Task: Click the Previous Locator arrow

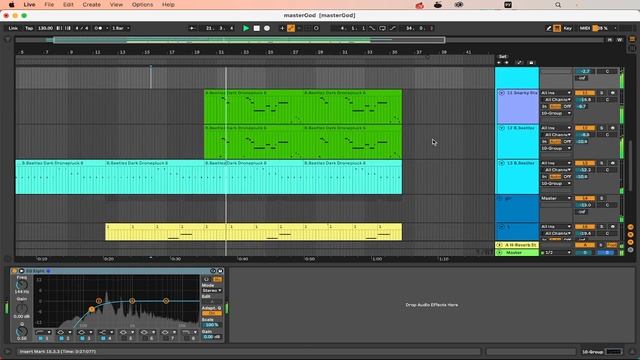Action: (x=499, y=63)
